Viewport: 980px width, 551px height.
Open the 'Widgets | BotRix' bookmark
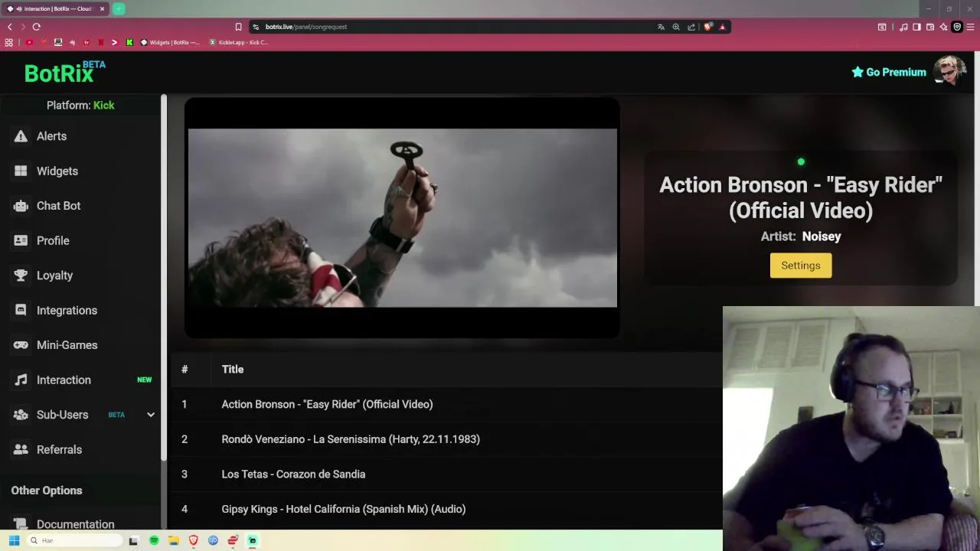pyautogui.click(x=170, y=42)
